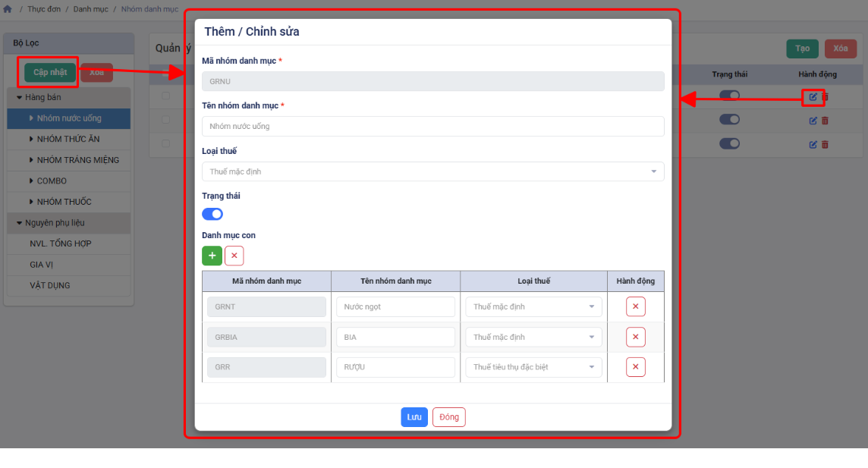Select NHÓM THỨC ĂN in the sidebar
This screenshot has height=468, width=868.
tap(68, 139)
